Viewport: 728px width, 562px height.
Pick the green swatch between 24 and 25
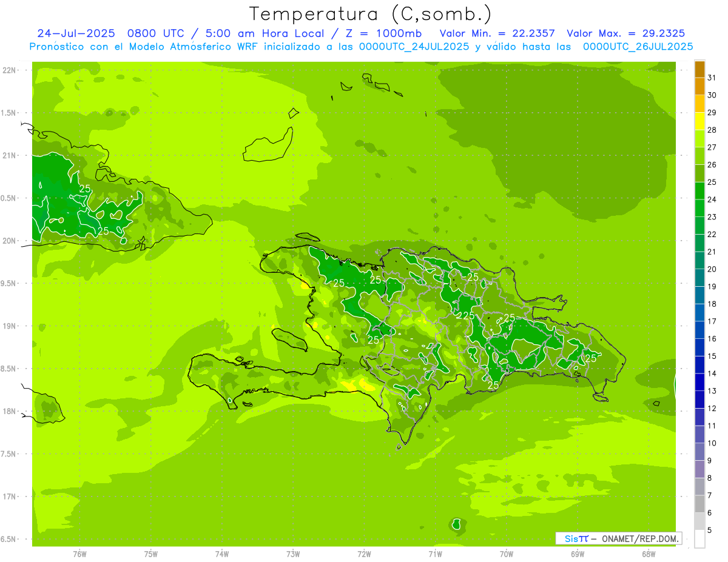click(x=699, y=191)
